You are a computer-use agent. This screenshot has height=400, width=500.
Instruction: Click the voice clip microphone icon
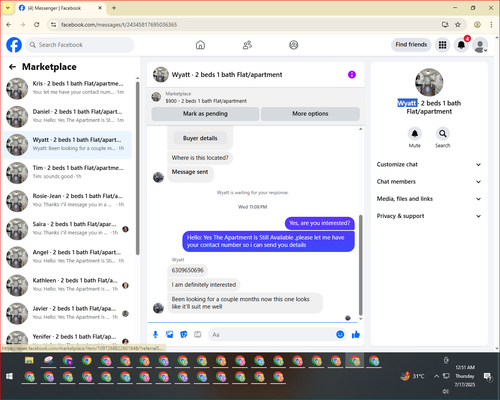pyautogui.click(x=155, y=334)
